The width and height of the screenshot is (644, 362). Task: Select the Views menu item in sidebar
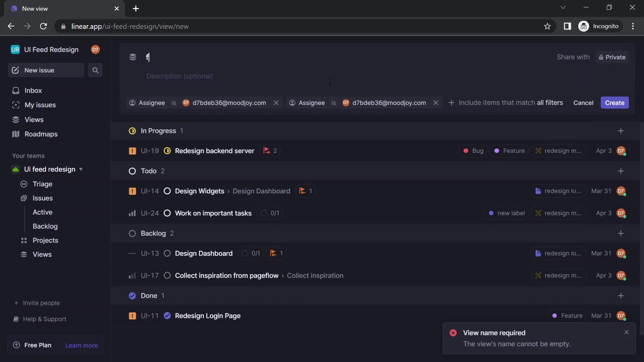34,119
